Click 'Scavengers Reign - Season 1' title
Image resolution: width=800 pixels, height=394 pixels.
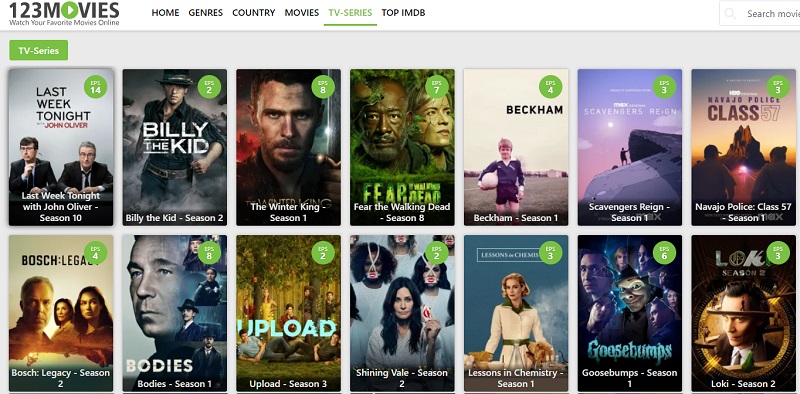click(630, 212)
